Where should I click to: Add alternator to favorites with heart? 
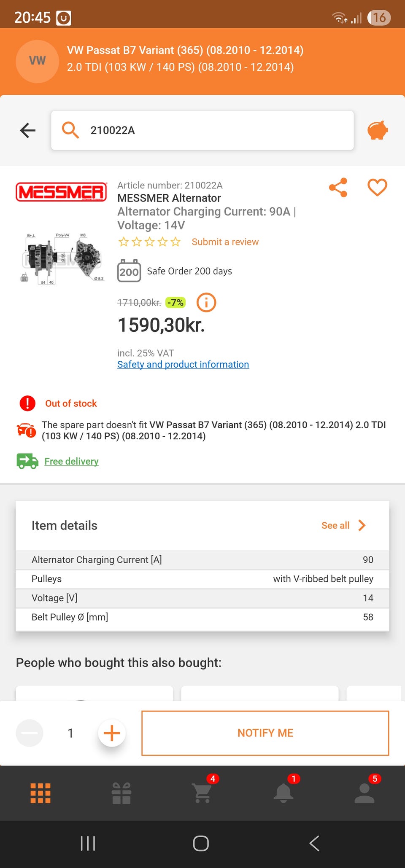coord(377,188)
